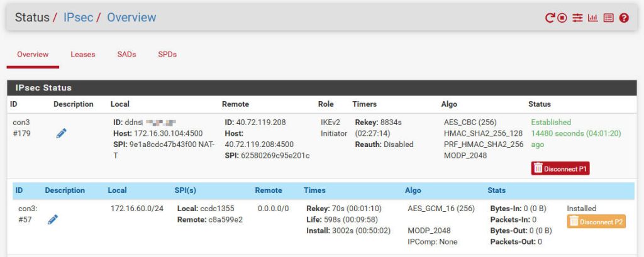Select the Overview tab
The height and width of the screenshot is (257, 644).
(33, 54)
